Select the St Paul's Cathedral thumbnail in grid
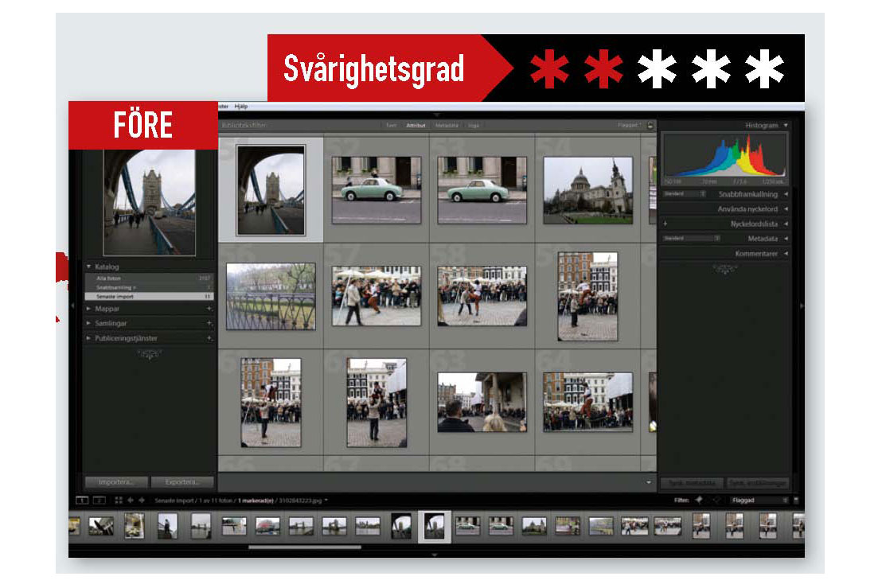Viewport: 882px width, 588px height. [x=587, y=190]
